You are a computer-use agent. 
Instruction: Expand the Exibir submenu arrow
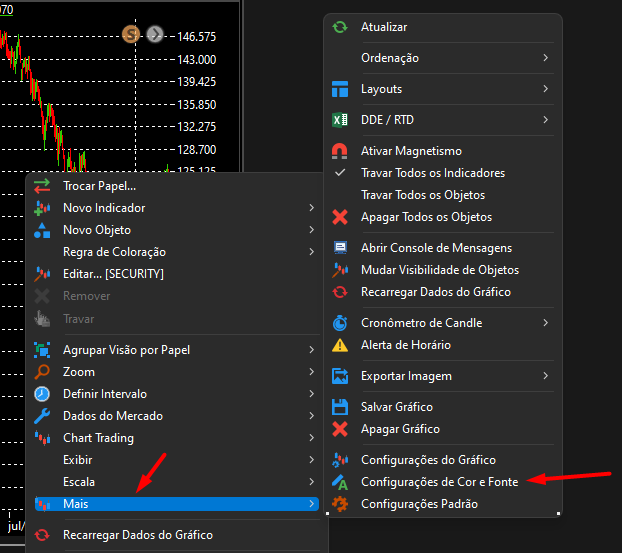312,460
